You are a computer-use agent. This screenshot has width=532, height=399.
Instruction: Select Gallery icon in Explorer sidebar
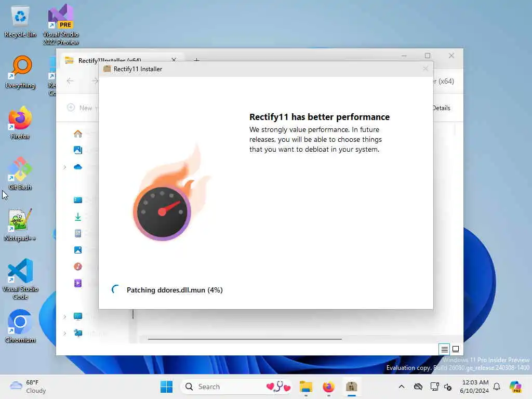pos(78,150)
